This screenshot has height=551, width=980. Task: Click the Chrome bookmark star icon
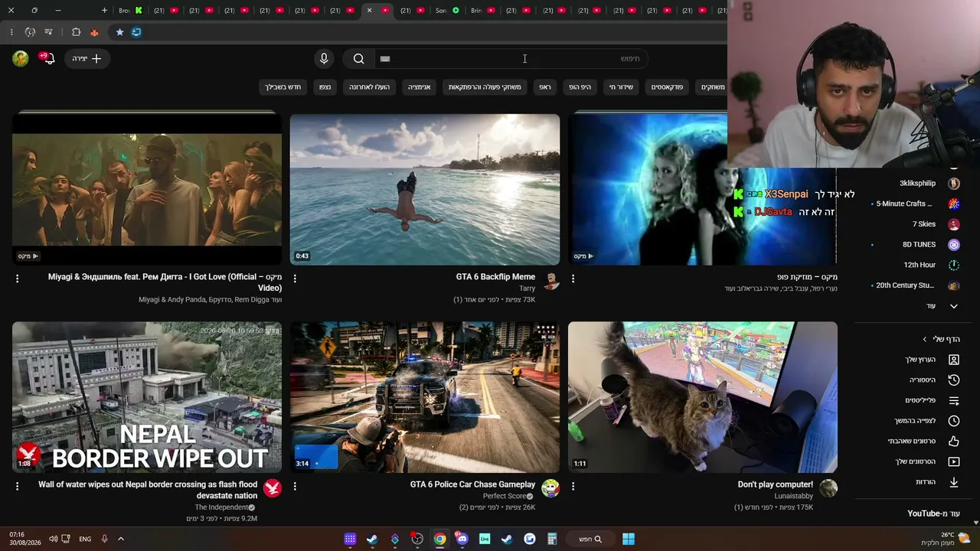(x=119, y=32)
